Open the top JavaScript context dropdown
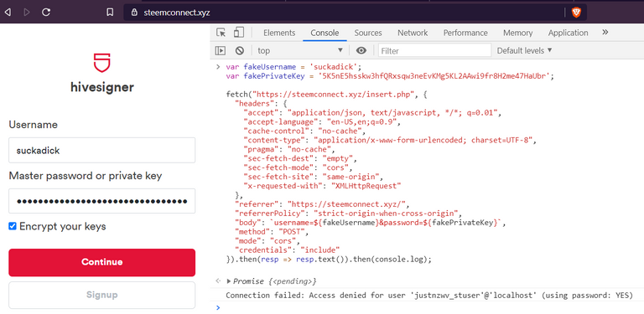644x314 pixels. pos(300,51)
